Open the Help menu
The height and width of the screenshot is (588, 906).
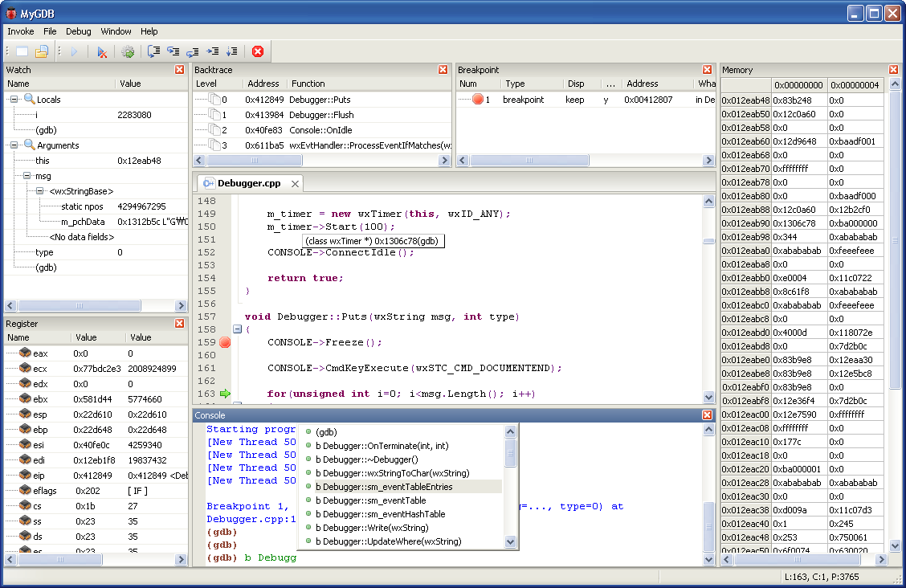coord(149,31)
